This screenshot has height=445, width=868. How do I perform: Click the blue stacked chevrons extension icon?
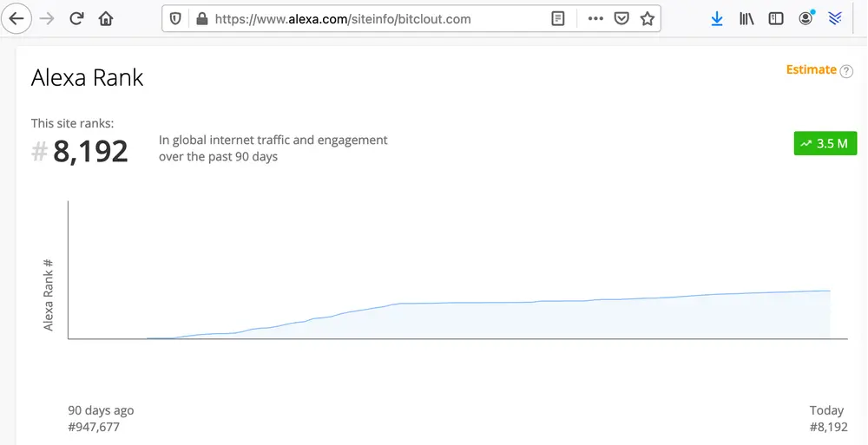click(x=835, y=18)
